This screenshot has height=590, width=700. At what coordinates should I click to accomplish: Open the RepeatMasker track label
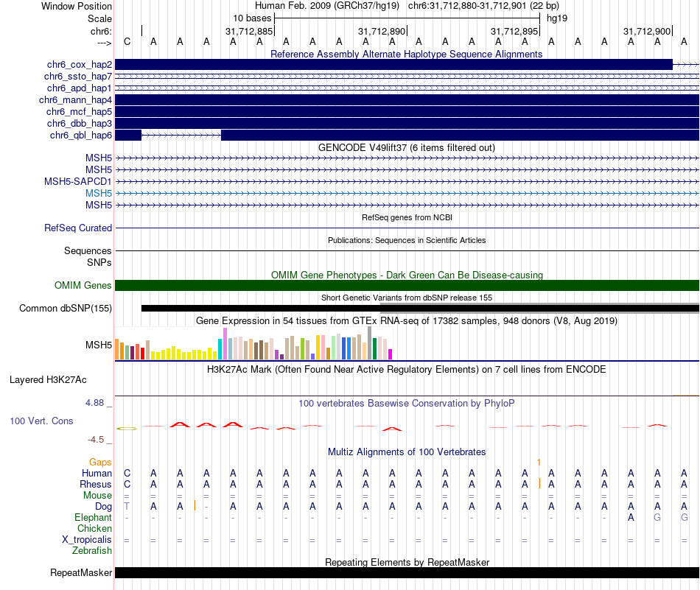81,573
